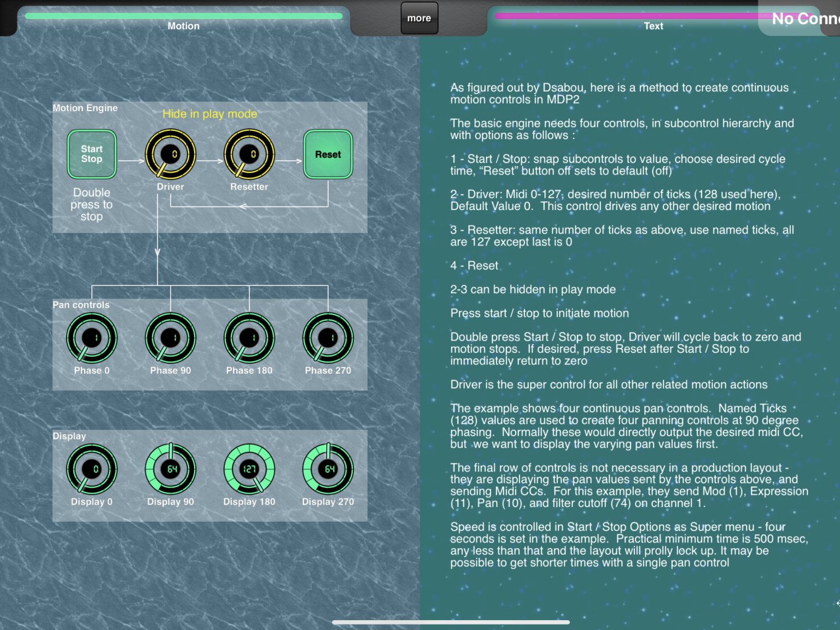Image resolution: width=840 pixels, height=630 pixels.
Task: Select the Phase 0 pan knob
Action: click(x=92, y=338)
